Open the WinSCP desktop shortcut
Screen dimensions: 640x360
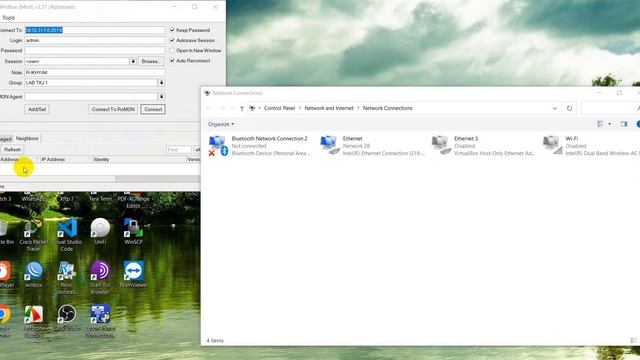(133, 231)
